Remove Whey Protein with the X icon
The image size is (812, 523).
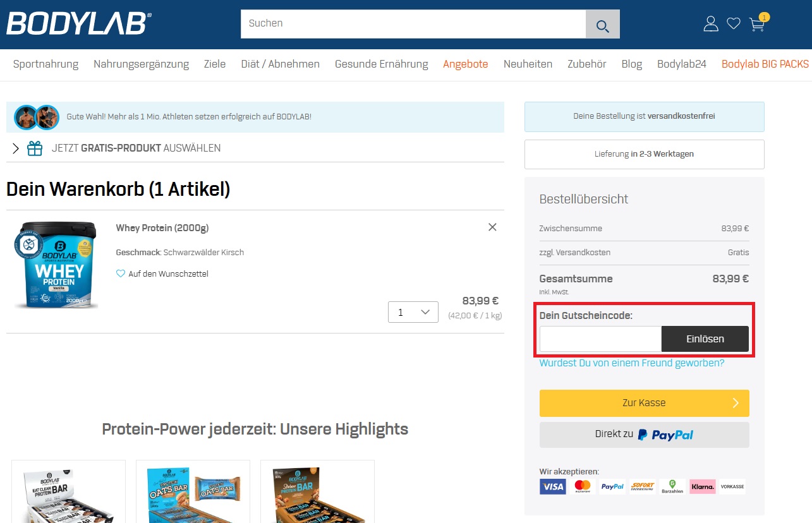click(492, 227)
